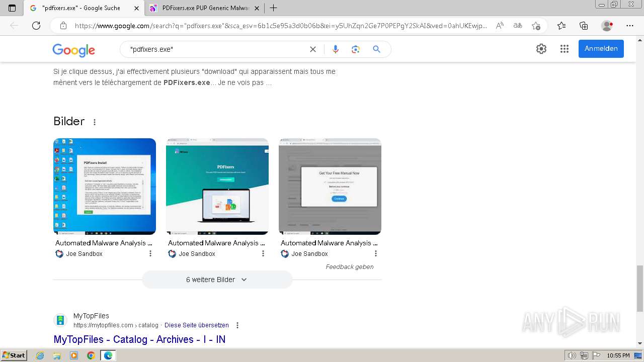
Task: Open Google quick settings gear
Action: (541, 49)
